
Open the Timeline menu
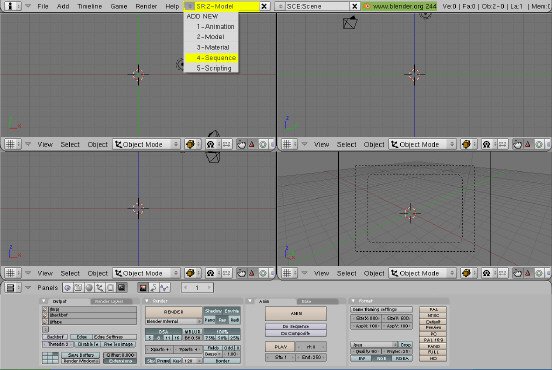(x=89, y=6)
